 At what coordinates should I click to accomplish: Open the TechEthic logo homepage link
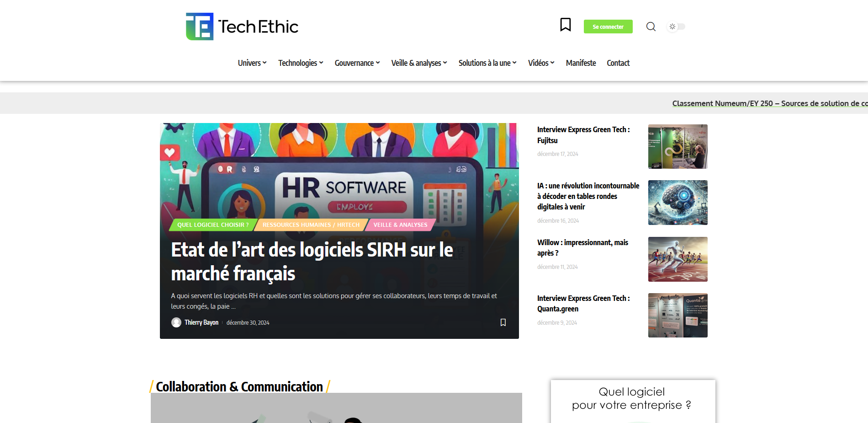[x=242, y=27]
